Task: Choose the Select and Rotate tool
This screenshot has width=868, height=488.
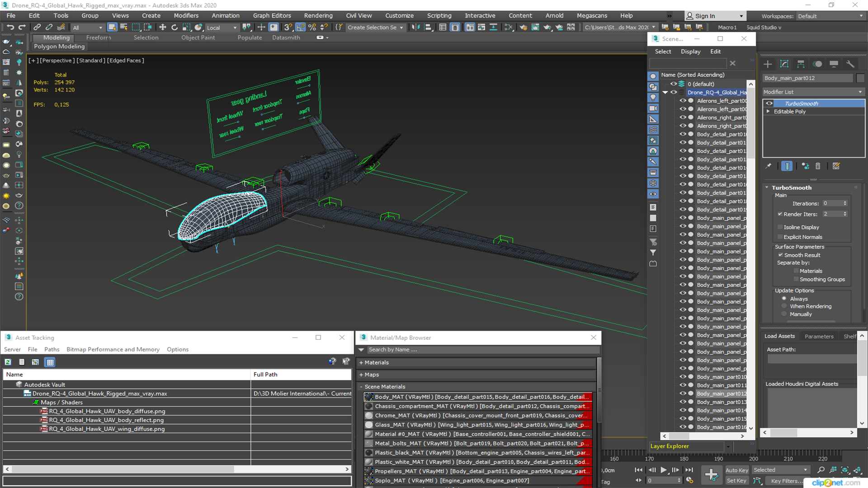Action: point(175,27)
